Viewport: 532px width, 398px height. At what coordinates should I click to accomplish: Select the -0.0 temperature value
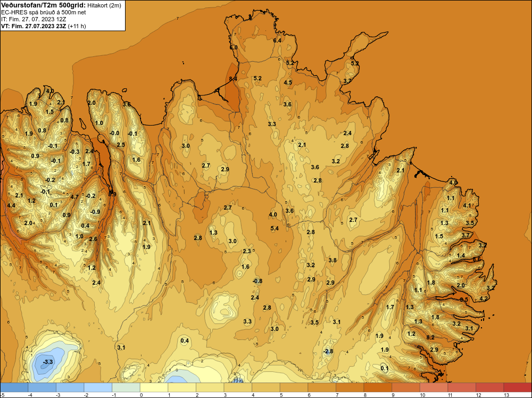click(114, 133)
